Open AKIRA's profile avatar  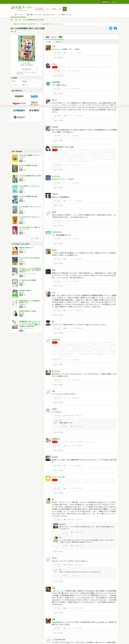pos(48,178)
